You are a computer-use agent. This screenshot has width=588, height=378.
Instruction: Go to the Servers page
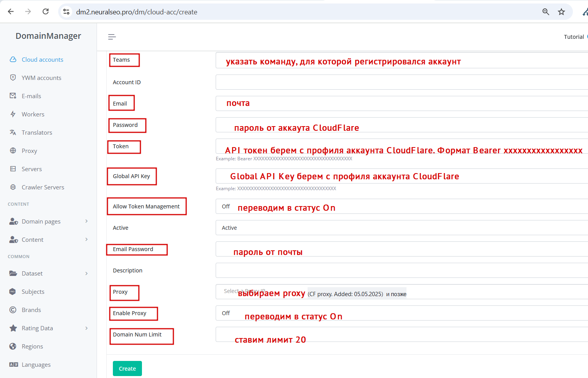(x=32, y=169)
